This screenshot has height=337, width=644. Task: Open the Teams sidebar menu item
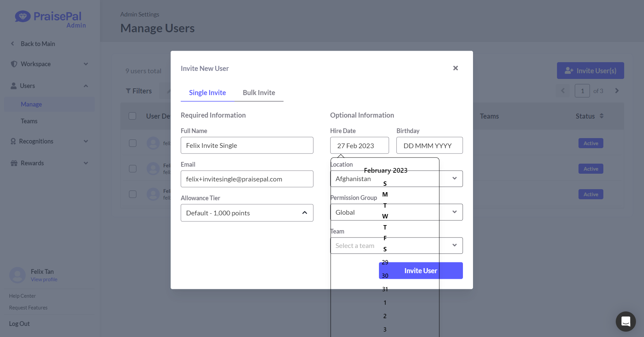click(x=29, y=121)
